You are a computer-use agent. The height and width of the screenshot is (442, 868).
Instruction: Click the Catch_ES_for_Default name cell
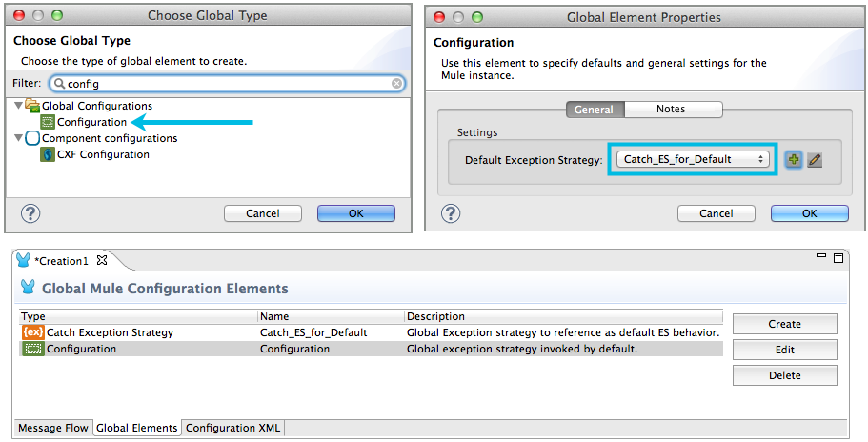[x=313, y=332]
